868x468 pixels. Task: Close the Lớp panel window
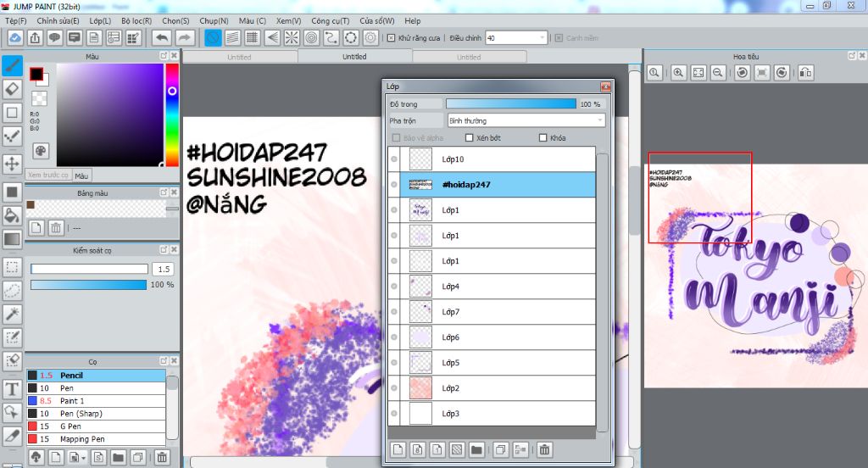click(x=605, y=86)
